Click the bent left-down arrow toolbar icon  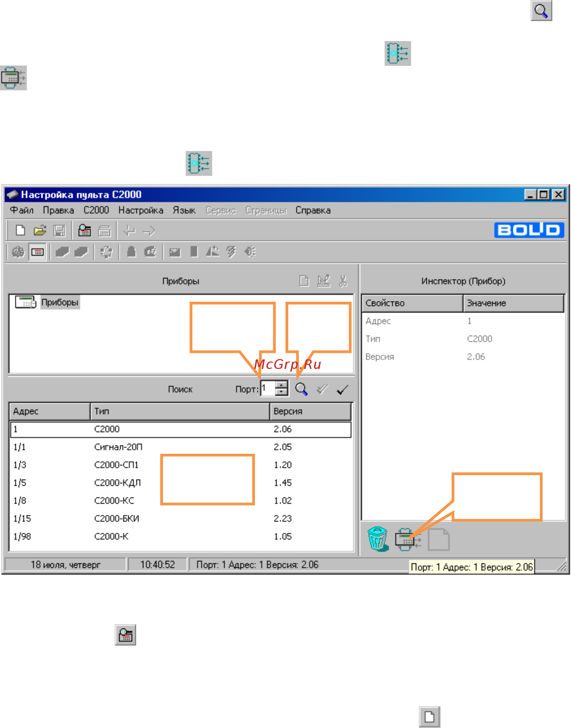[x=129, y=231]
